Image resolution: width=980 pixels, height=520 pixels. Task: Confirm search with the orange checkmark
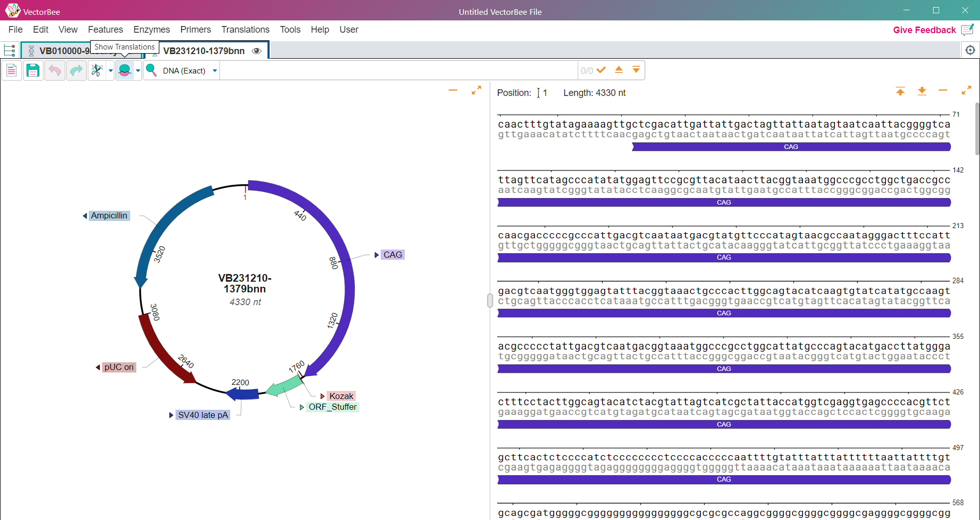(x=601, y=70)
